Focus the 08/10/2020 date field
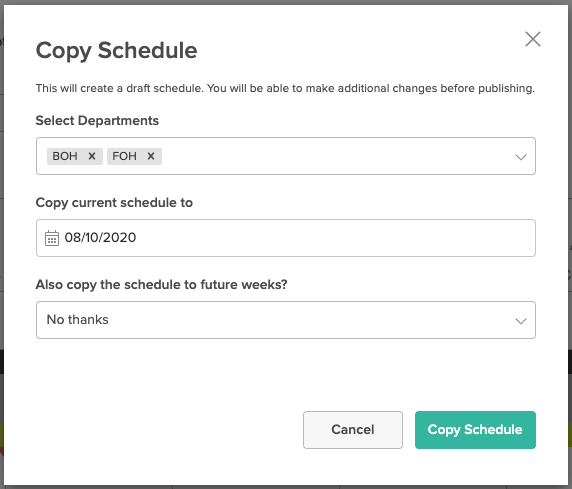Viewport: 572px width, 489px height. 286,238
